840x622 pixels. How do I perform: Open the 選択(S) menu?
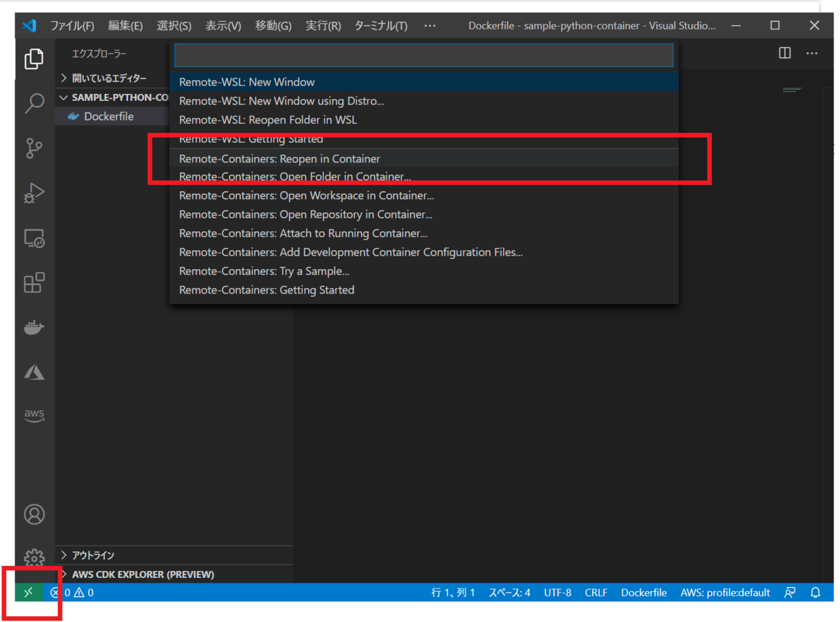[174, 26]
